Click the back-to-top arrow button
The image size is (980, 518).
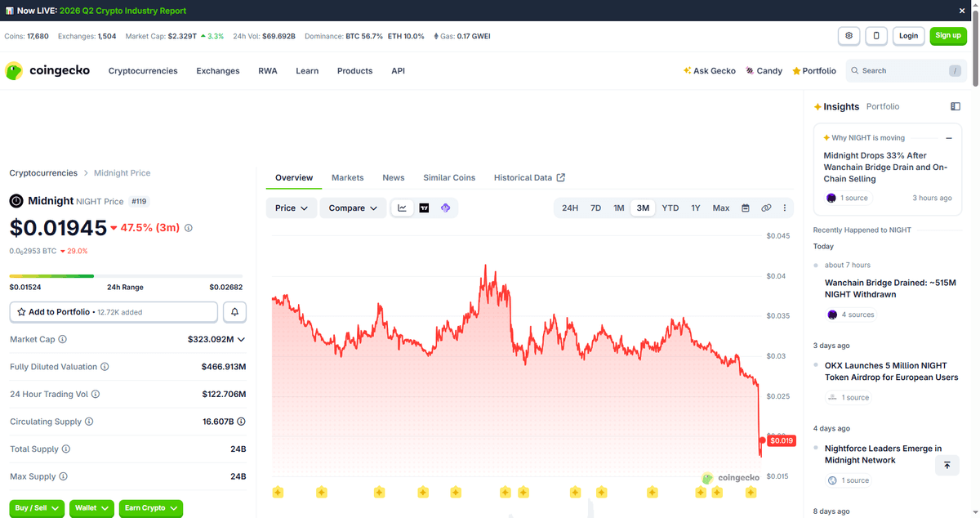click(947, 465)
